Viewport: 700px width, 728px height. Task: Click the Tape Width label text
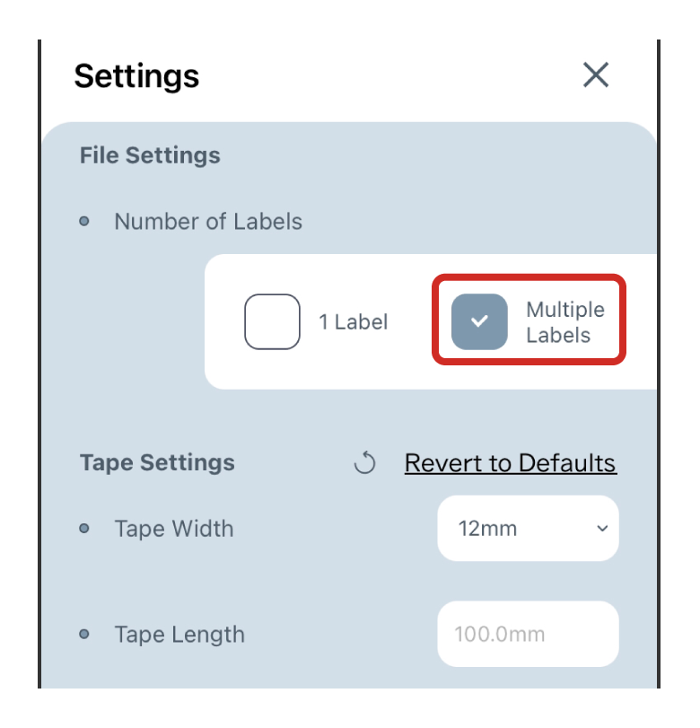174,529
